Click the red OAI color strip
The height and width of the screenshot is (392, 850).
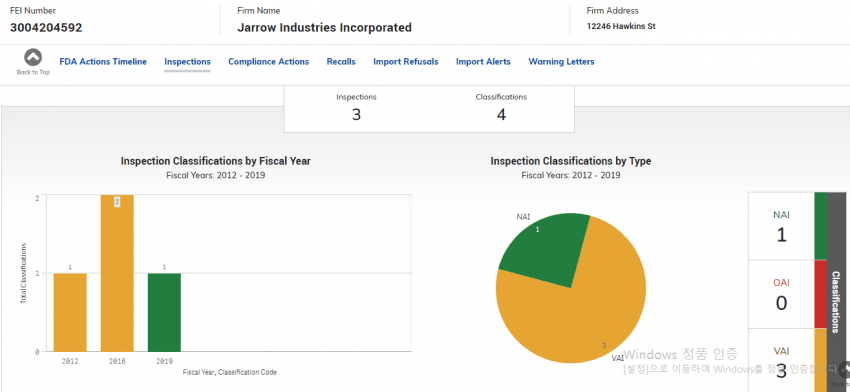pyautogui.click(x=821, y=294)
